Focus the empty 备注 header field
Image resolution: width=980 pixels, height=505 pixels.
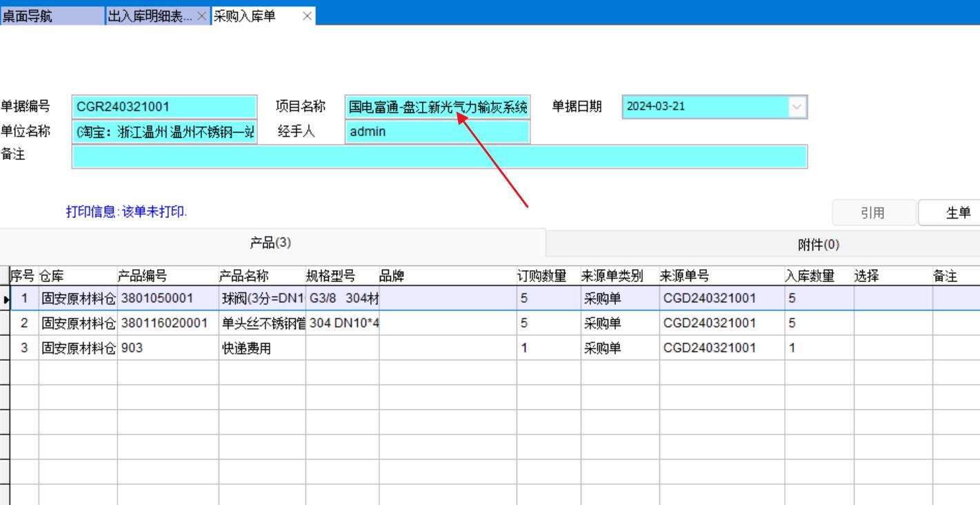click(439, 157)
